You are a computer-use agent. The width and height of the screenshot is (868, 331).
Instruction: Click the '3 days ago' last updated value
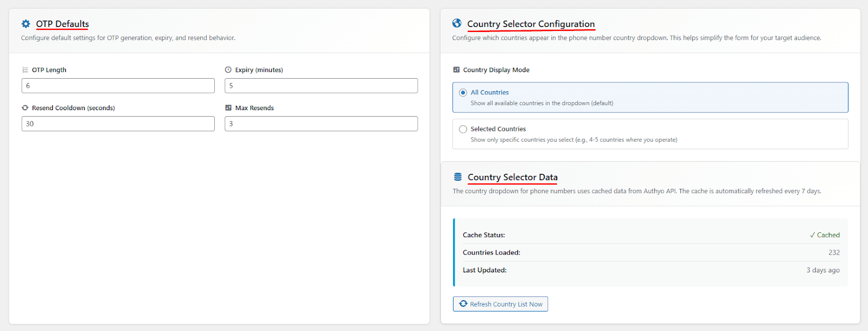tap(823, 270)
